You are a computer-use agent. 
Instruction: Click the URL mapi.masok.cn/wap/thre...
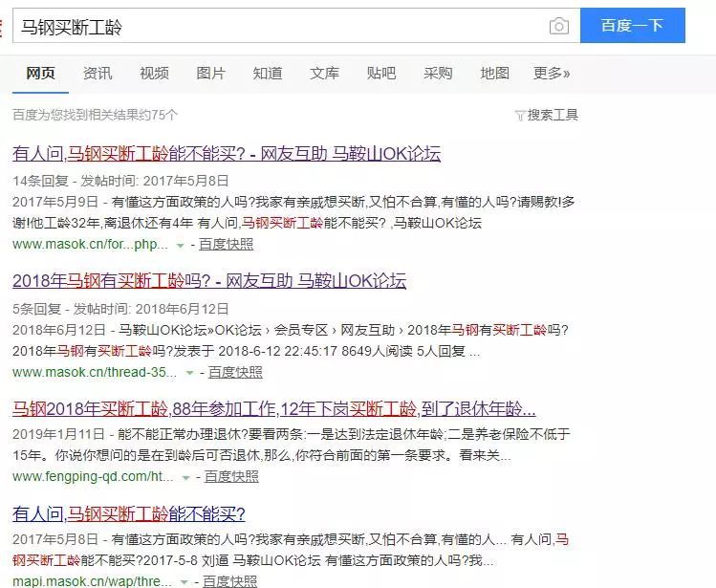(92, 581)
